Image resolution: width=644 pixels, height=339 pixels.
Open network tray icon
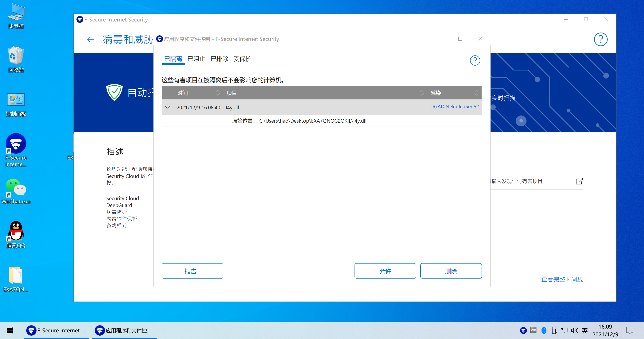coord(564,330)
